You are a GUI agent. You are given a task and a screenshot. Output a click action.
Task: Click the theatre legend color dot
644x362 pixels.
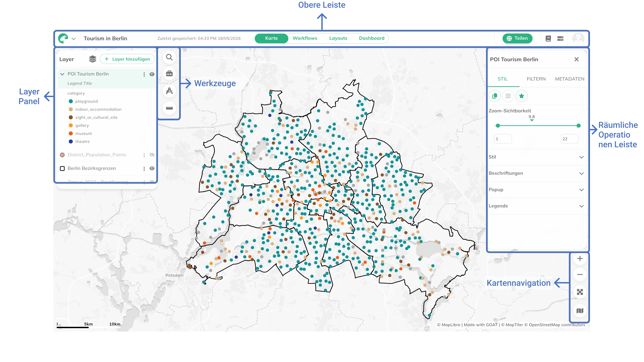(x=71, y=142)
